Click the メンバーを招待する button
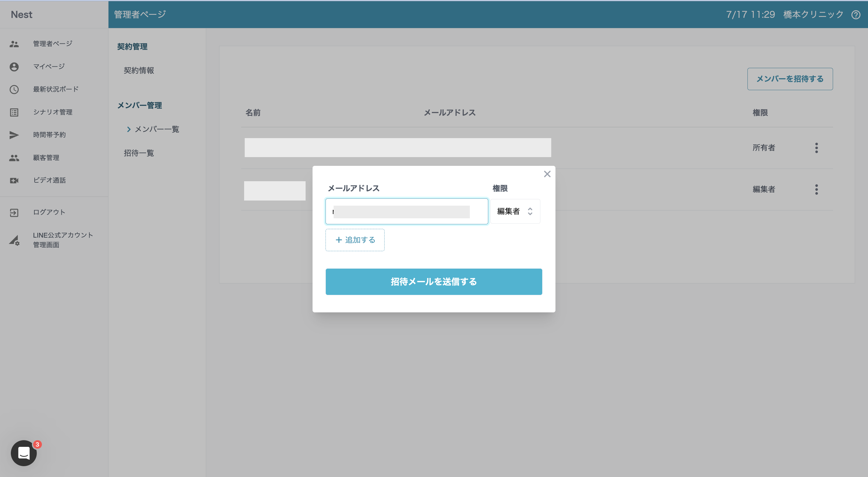 tap(790, 79)
